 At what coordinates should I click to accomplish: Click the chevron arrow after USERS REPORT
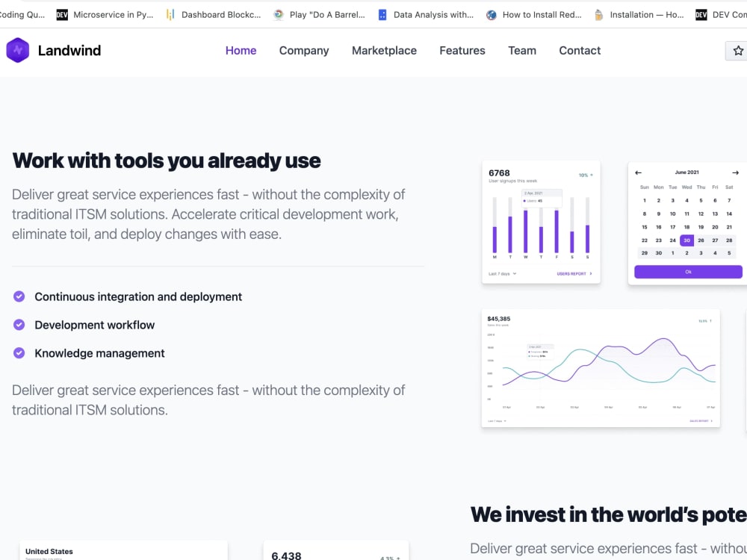[x=591, y=273]
